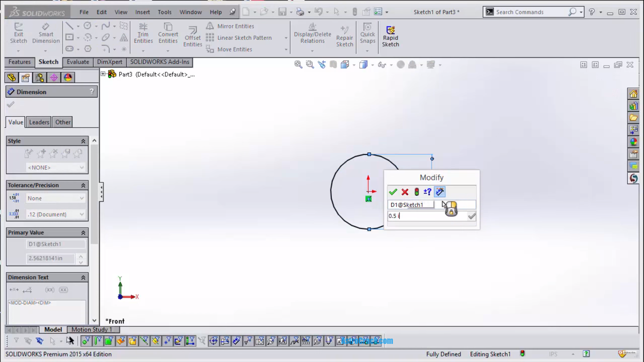Viewport: 644px width, 362px height.
Task: Open the Repair Sketch tool
Action: (x=344, y=35)
